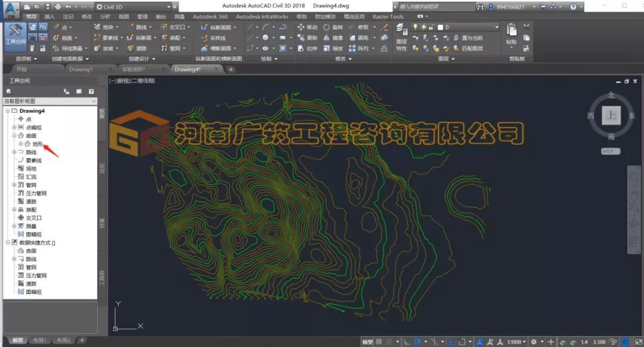Image resolution: width=644 pixels, height=347 pixels.
Task: Click the cut scissors icon in 剪贴板 panel
Action: 526,27
